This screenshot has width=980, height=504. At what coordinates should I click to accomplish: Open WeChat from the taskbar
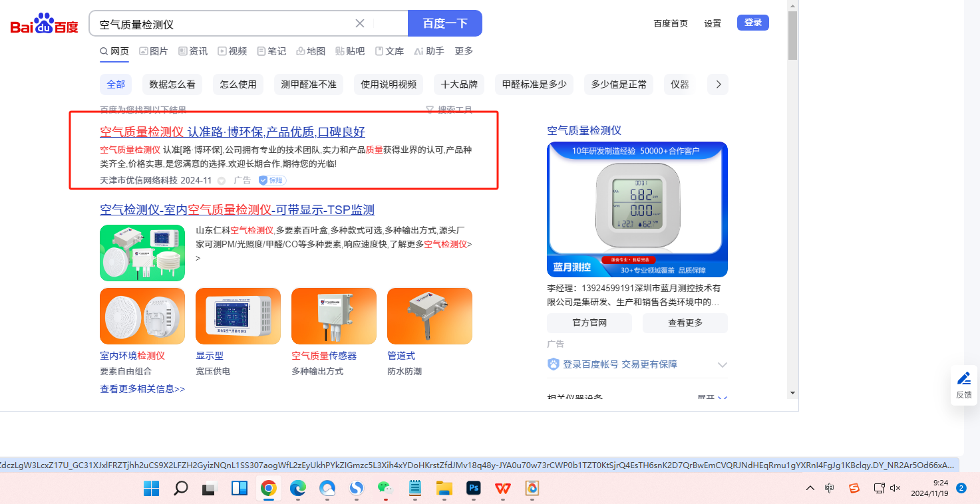pyautogui.click(x=385, y=489)
